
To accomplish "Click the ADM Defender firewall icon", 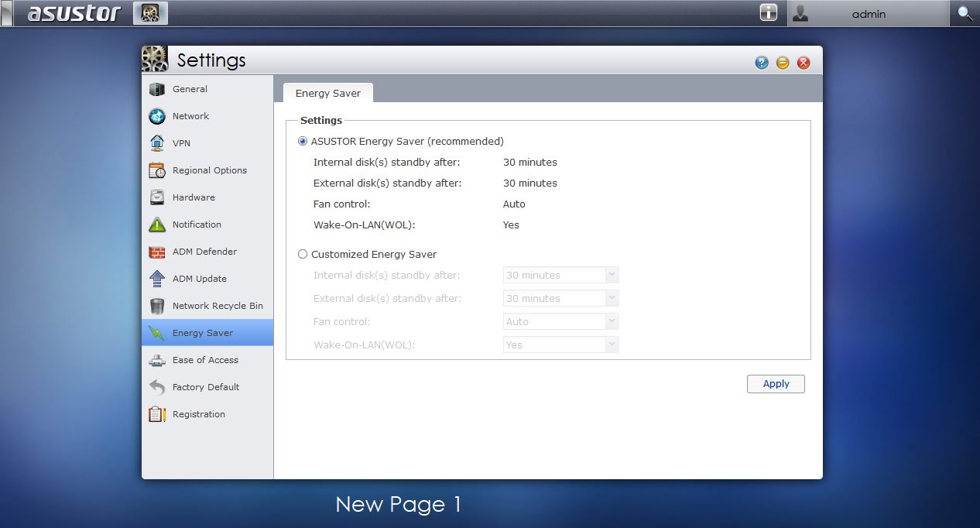I will [x=157, y=252].
